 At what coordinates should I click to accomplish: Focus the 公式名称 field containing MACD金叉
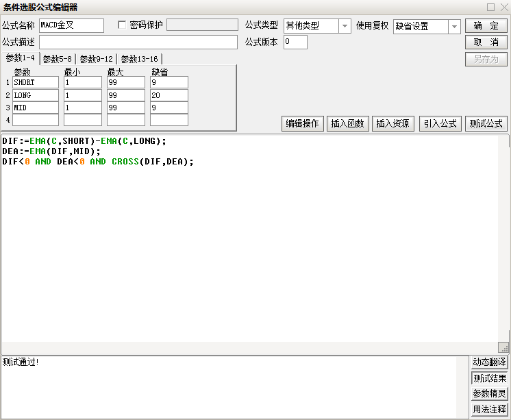(71, 25)
